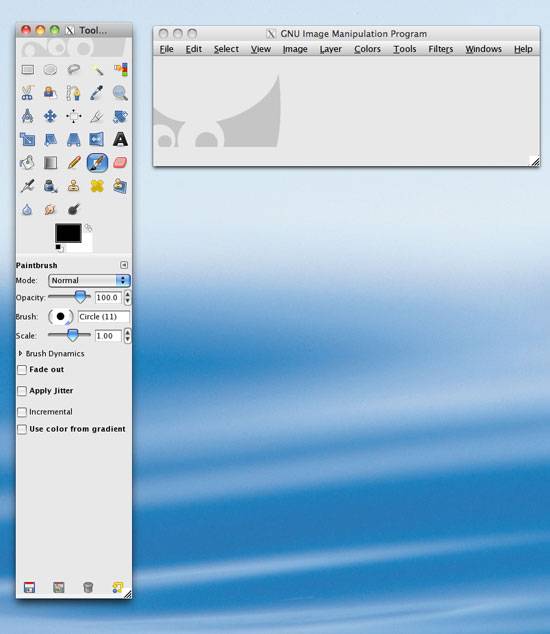The width and height of the screenshot is (550, 634).
Task: Select the Blend gradient tool
Action: [50, 163]
